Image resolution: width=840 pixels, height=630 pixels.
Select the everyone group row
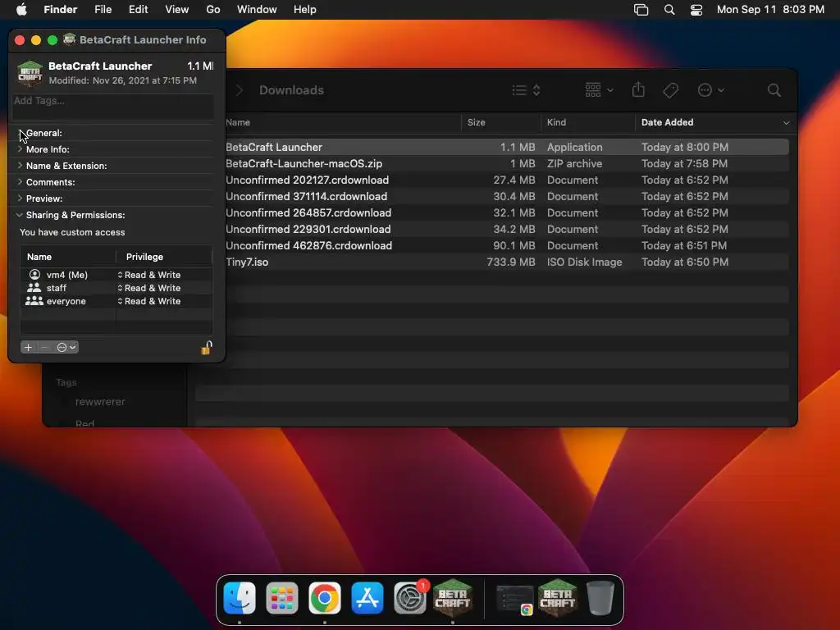(x=116, y=301)
